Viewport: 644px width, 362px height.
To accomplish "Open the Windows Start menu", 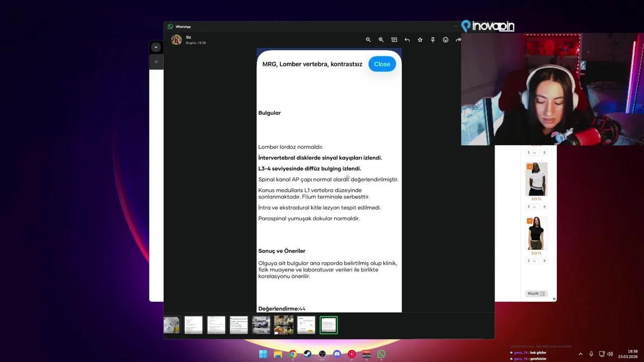I will coord(263,354).
